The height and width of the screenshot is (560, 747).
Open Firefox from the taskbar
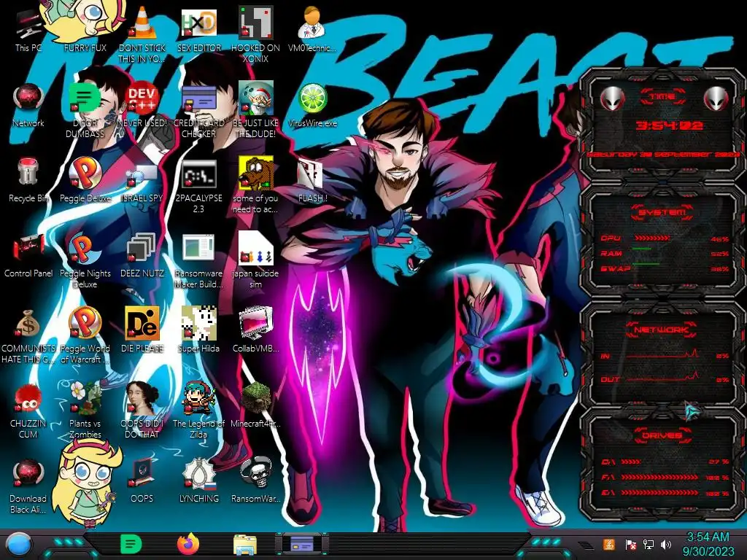(x=188, y=544)
